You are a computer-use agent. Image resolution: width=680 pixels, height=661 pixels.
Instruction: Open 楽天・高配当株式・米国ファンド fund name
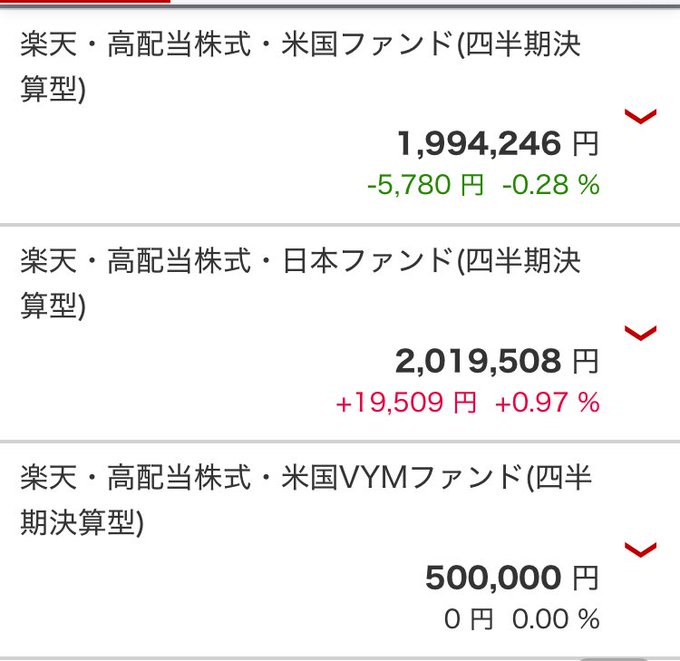(300, 67)
